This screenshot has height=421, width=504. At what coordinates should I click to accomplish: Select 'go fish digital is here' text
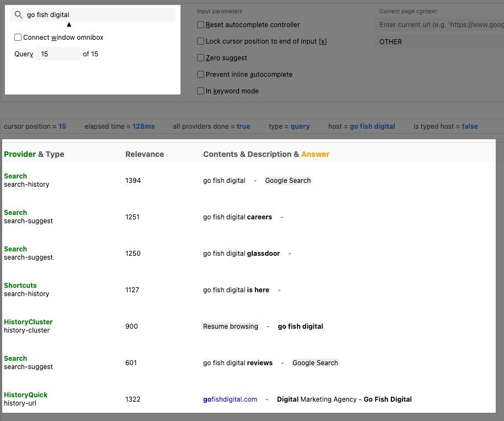coord(236,290)
